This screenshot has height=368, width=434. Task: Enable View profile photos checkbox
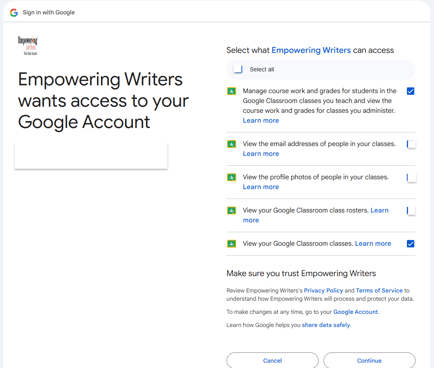pos(411,177)
